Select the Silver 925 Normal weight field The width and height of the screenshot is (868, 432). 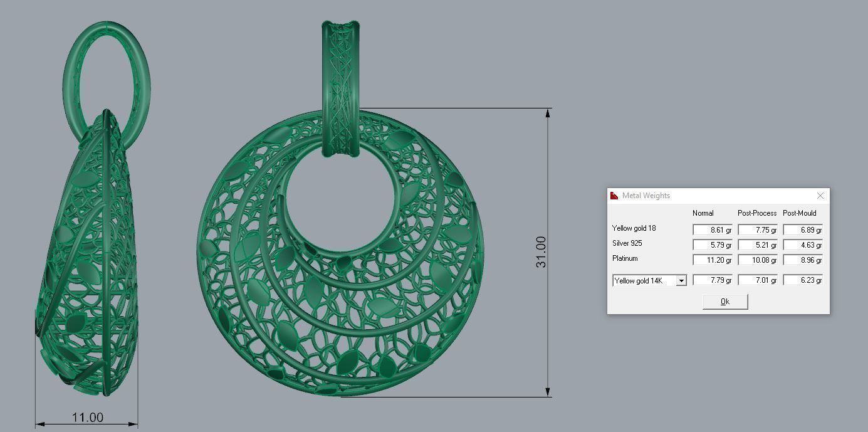point(713,245)
